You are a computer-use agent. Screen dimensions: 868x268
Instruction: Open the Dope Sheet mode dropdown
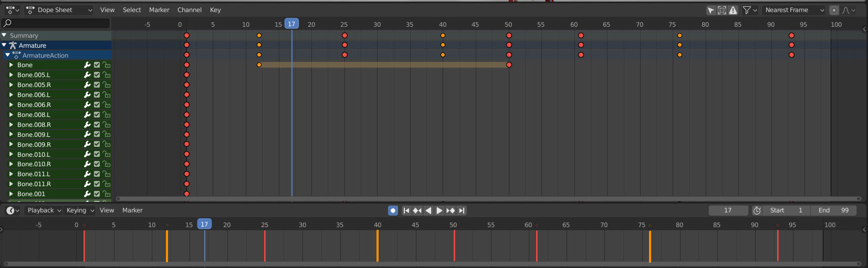click(59, 10)
